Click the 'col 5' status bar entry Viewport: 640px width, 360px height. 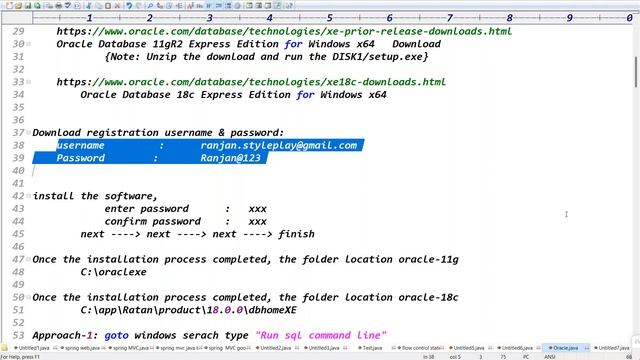click(x=455, y=357)
